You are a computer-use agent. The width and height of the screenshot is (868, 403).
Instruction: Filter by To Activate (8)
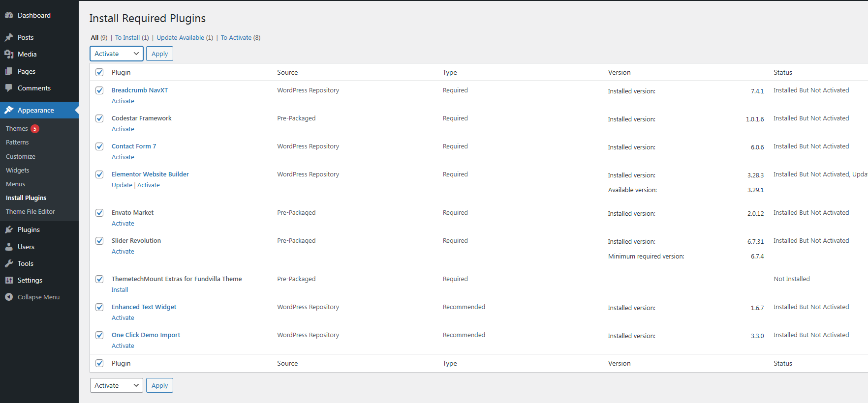241,37
